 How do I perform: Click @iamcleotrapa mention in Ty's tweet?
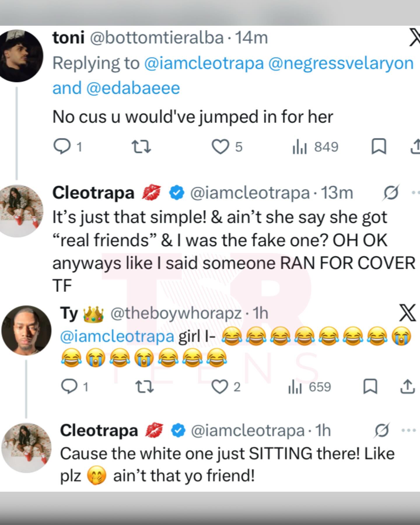coord(117,336)
